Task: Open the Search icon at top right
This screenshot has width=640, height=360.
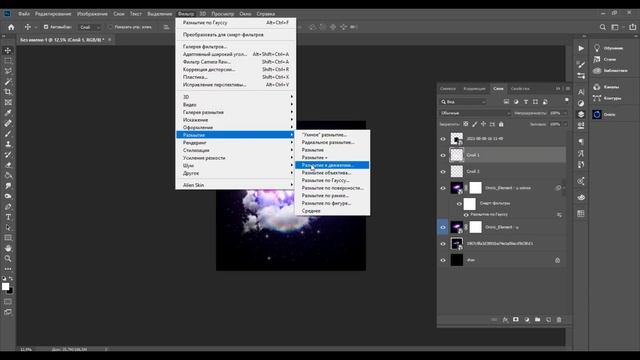Action: tap(603, 27)
